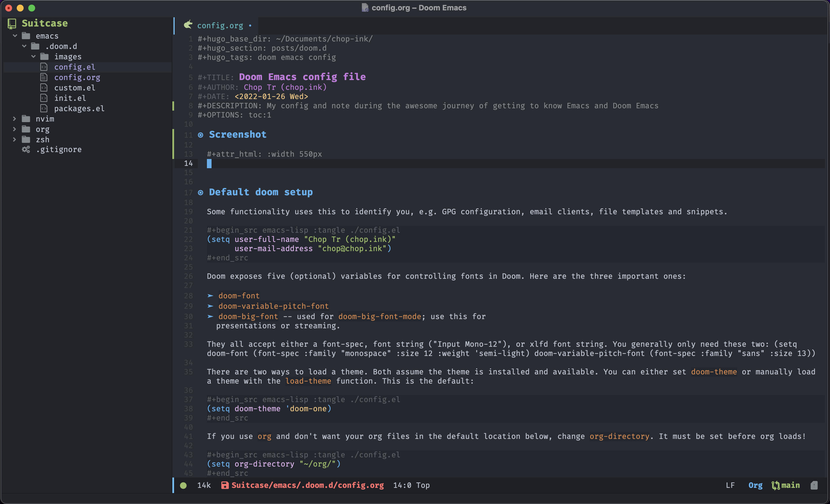This screenshot has height=504, width=830.
Task: Click the Doom swoosh icon on the buffer tab
Action: coord(188,24)
